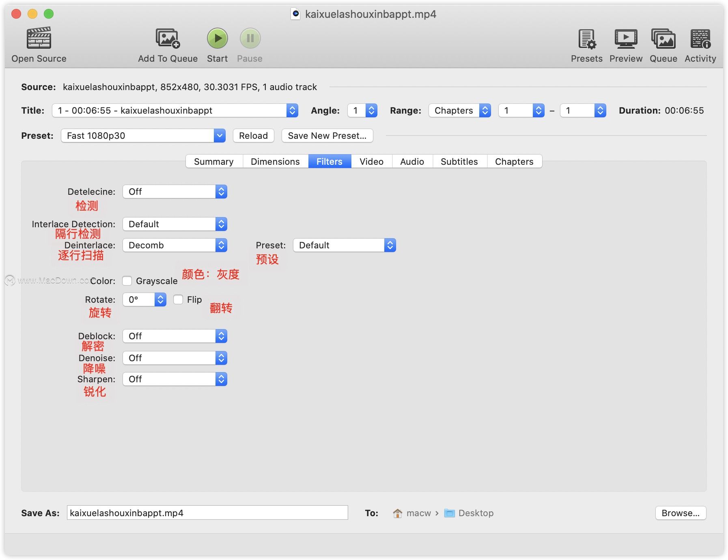Open the Interlace Detection dropdown
728x560 pixels.
pos(175,224)
